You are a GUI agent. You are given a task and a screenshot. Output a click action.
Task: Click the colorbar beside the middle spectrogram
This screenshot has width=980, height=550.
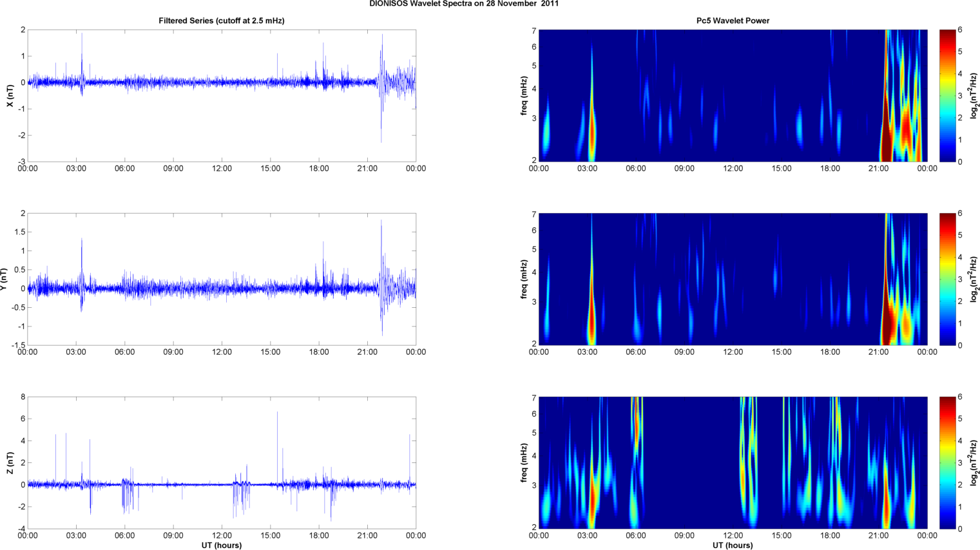click(x=947, y=279)
